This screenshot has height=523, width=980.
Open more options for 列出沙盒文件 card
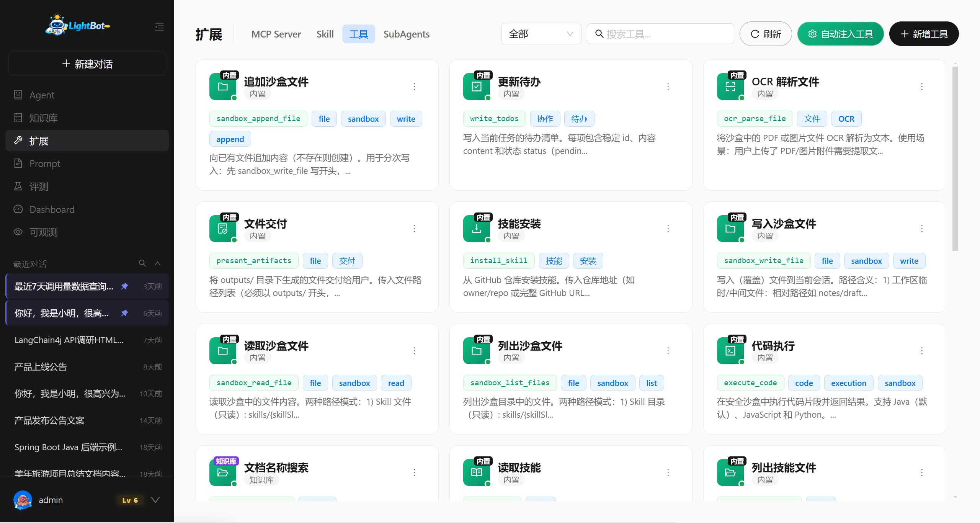tap(668, 351)
